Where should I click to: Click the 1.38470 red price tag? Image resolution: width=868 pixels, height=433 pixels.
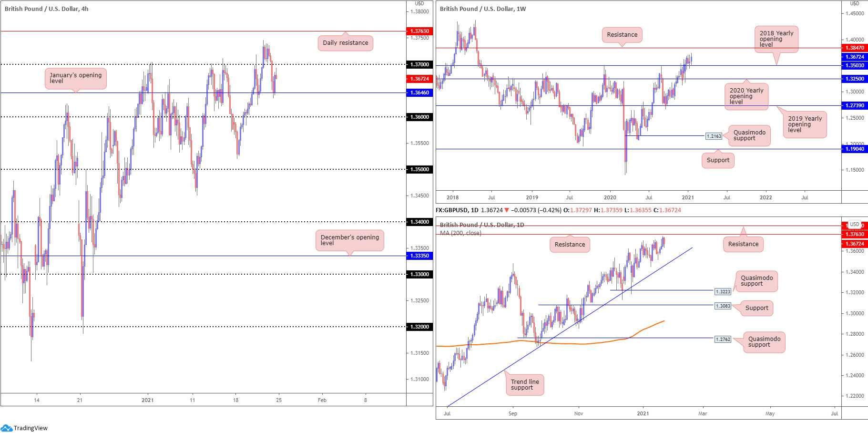[855, 48]
